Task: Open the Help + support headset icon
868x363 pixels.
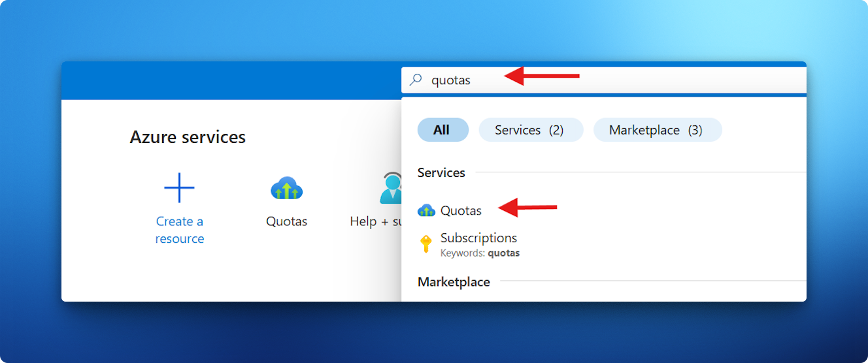Action: tap(391, 189)
